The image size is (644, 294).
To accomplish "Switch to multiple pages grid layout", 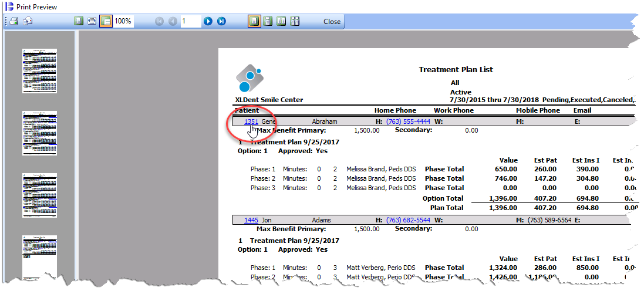I will point(295,22).
